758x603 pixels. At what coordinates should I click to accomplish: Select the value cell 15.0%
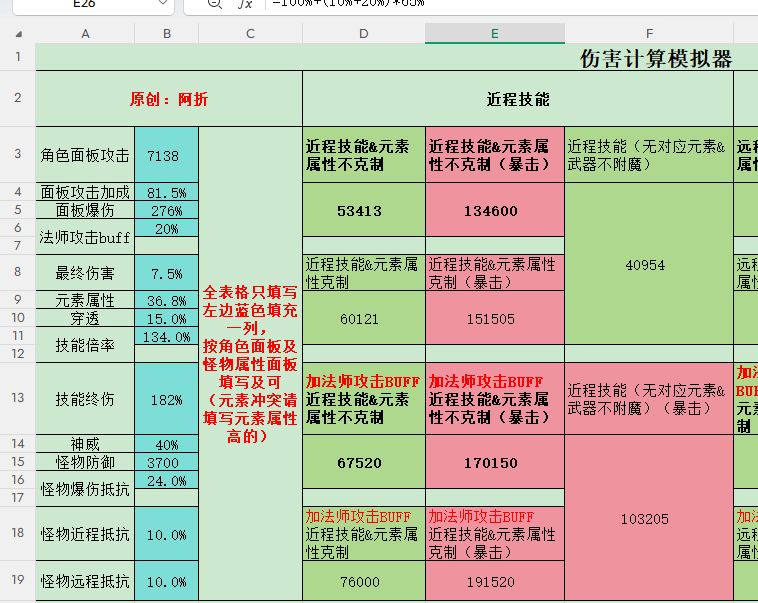(167, 318)
